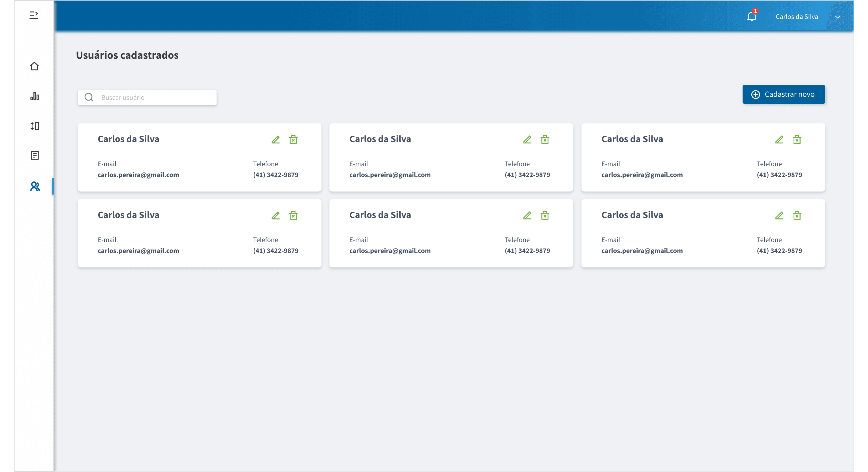This screenshot has height=472, width=868.
Task: Open the bar chart statistics icon
Action: [35, 96]
